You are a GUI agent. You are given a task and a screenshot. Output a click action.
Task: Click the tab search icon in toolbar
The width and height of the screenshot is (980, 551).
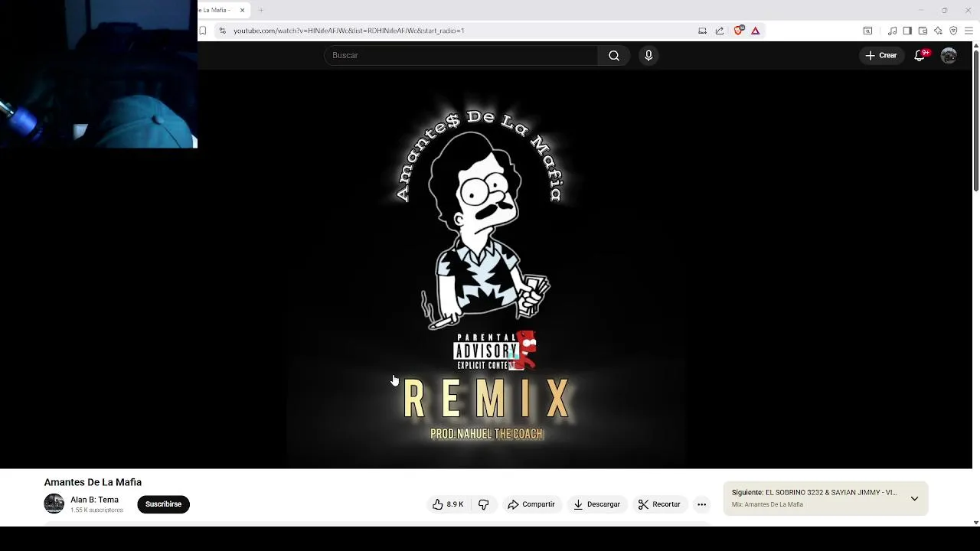click(x=867, y=31)
